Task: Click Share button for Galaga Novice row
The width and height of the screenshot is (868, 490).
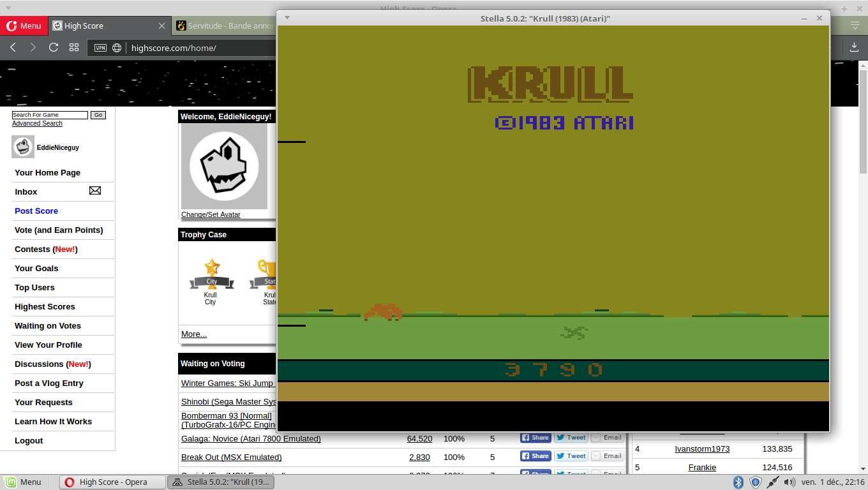Action: 535,438
